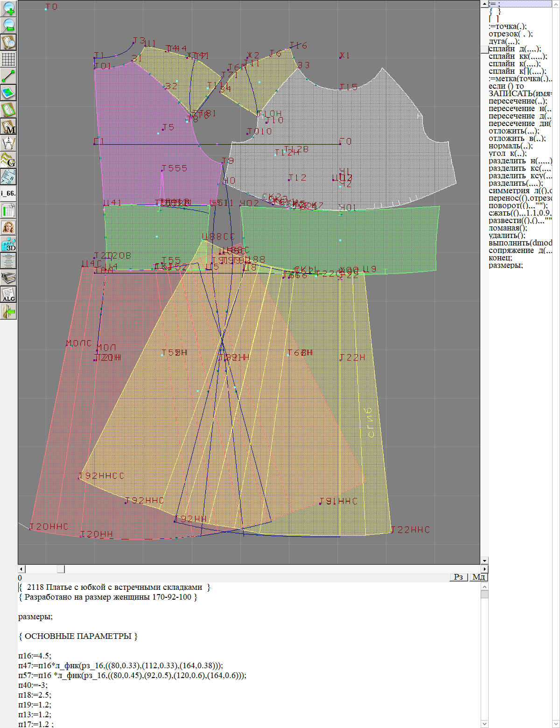Viewport: 560px width, 728px height.
Task: Click the code editor scroll-up arrow
Action: (484, 587)
